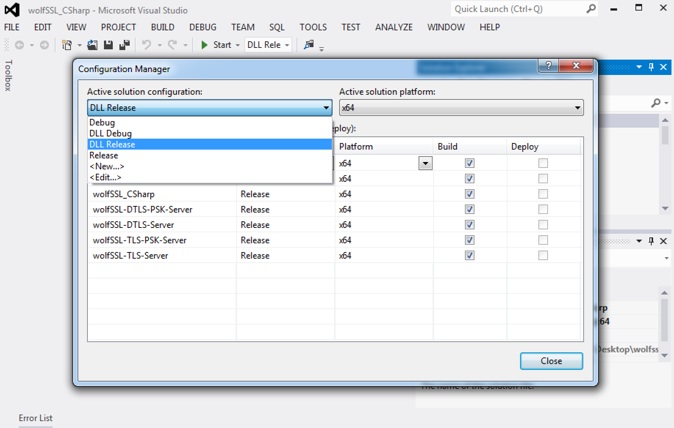Open dropdown arrow beside Undo icon

159,45
